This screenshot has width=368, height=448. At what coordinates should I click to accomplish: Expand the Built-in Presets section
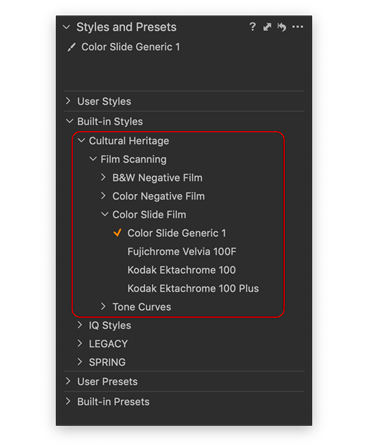68,401
